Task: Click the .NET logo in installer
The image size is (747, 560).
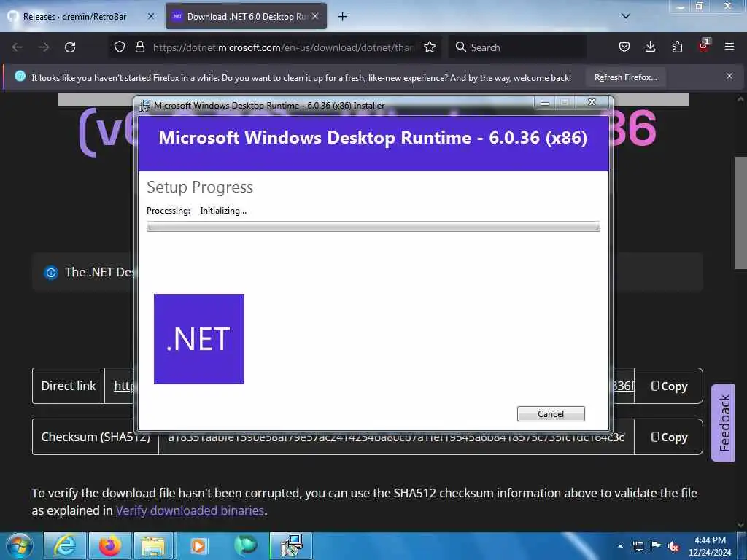Action: (198, 338)
